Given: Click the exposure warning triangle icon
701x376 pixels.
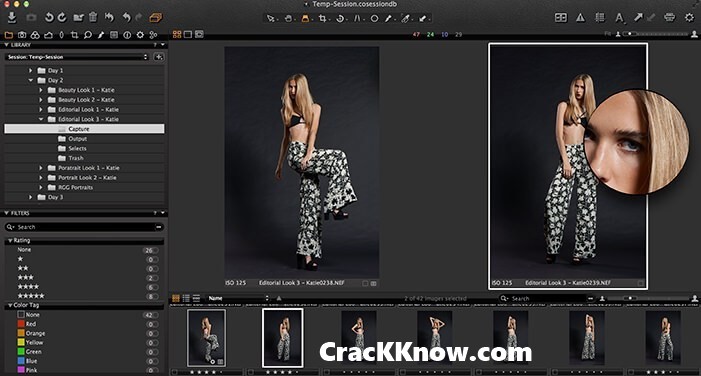Looking at the screenshot, I should 580,17.
